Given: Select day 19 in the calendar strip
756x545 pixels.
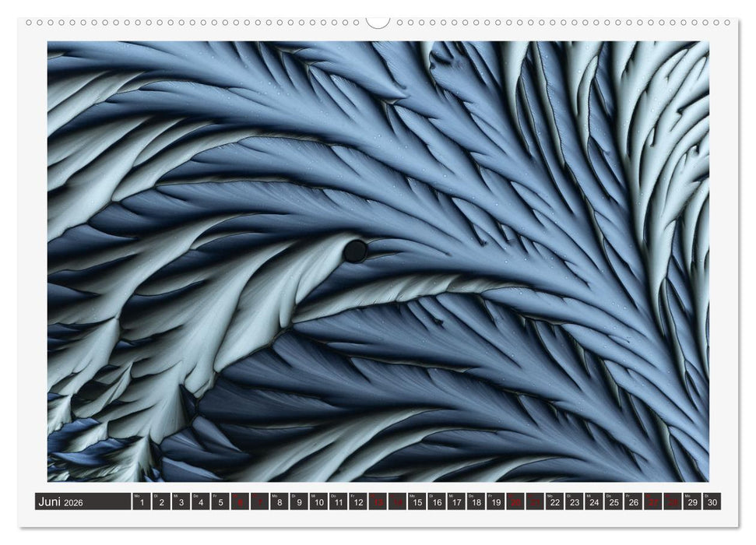Looking at the screenshot, I should pyautogui.click(x=496, y=502).
